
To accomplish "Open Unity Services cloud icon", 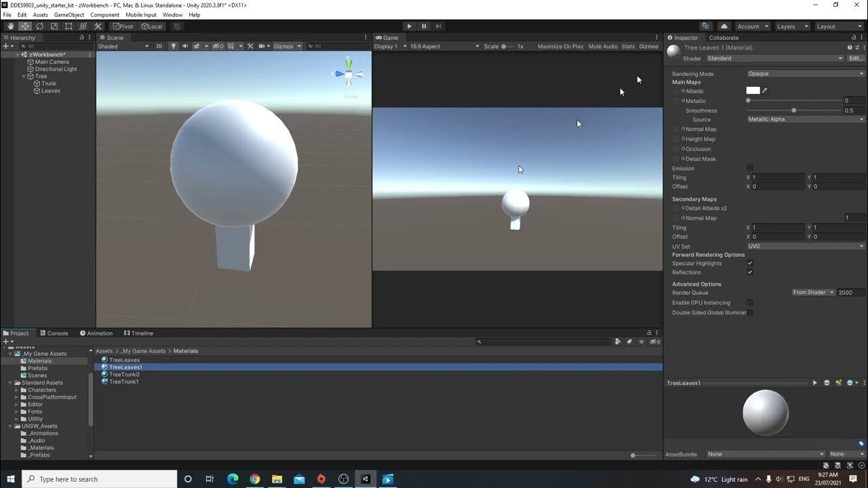I will (724, 26).
